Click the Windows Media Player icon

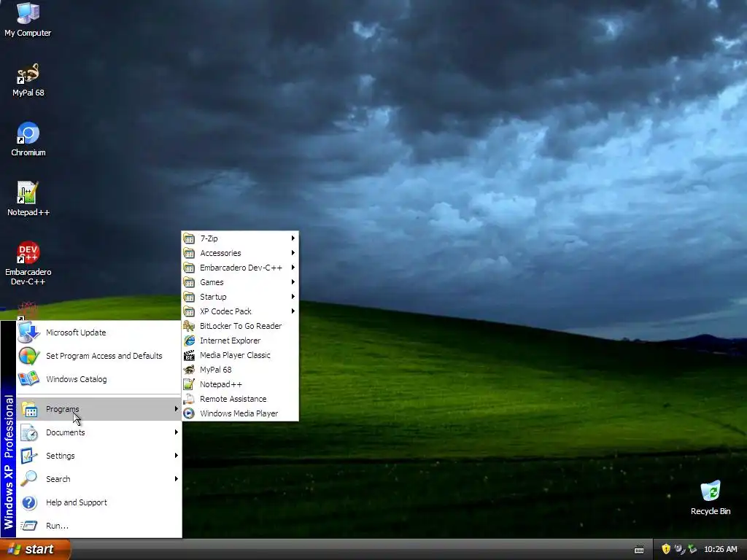coord(189,413)
